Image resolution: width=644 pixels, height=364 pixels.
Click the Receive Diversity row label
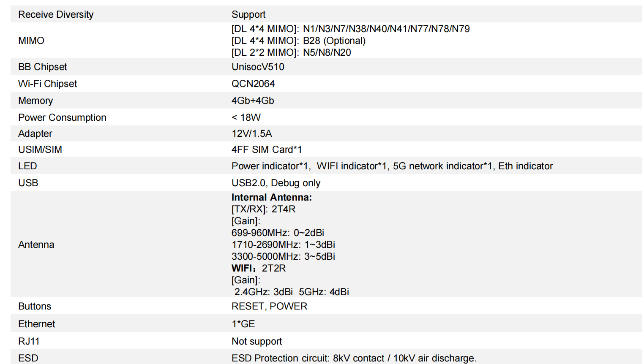tap(56, 14)
